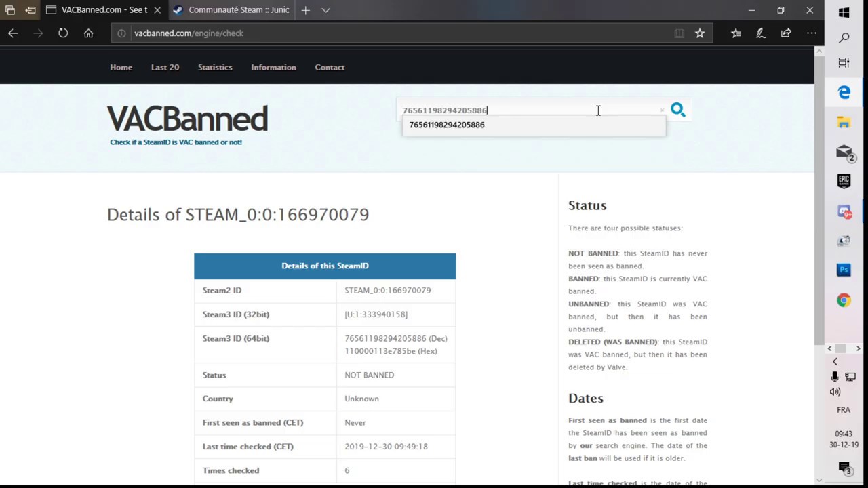Select suggestion 76561198294205886 from dropdown
868x488 pixels.
pos(534,125)
